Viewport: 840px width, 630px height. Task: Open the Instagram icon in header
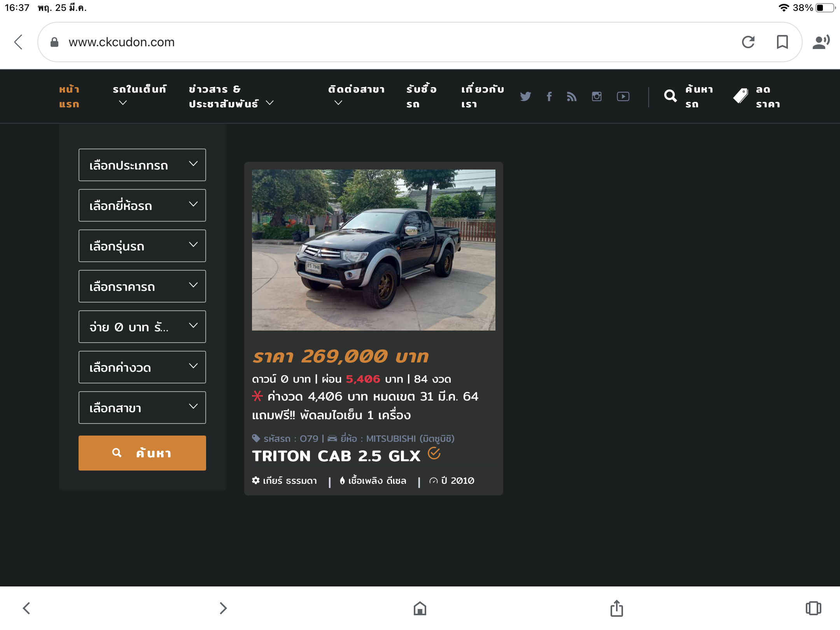point(597,96)
